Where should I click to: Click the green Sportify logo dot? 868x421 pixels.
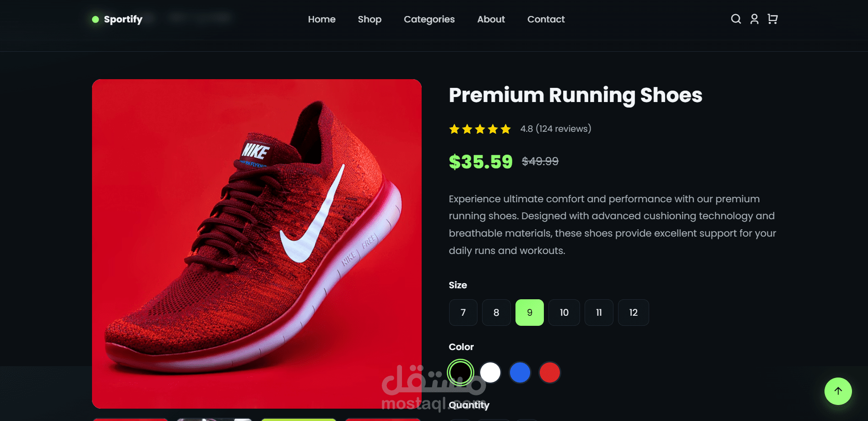click(95, 19)
